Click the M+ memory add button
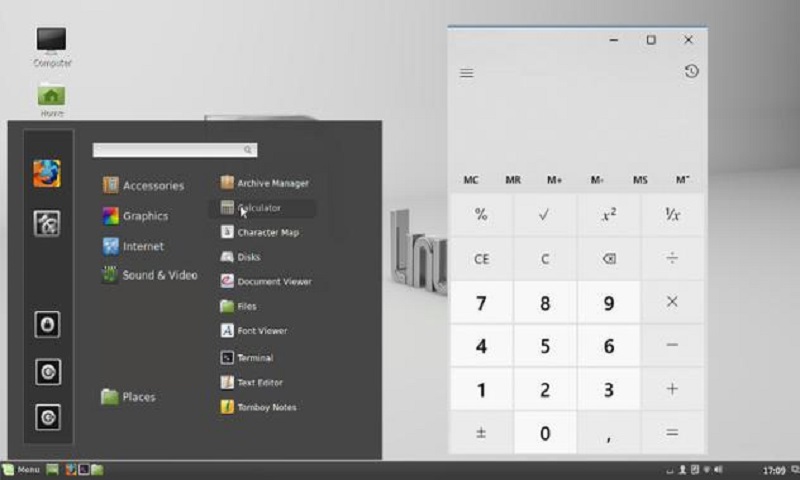Screen dimensions: 800x480 click(x=555, y=180)
